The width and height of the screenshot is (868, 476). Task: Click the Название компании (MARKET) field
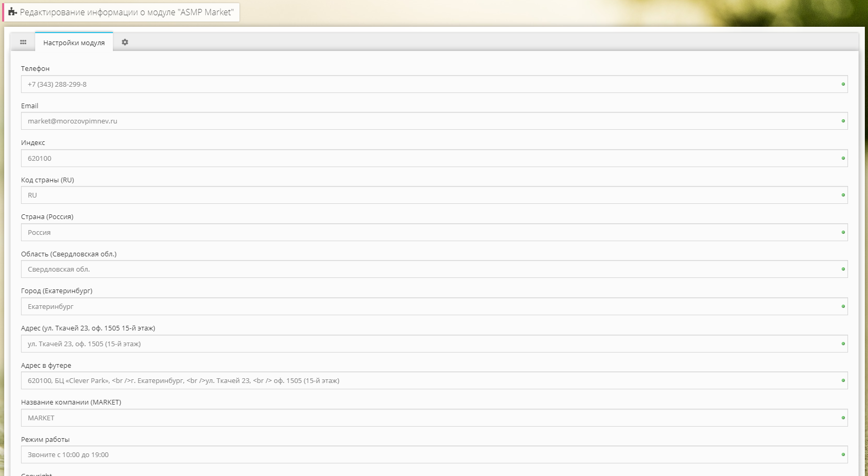click(434, 418)
